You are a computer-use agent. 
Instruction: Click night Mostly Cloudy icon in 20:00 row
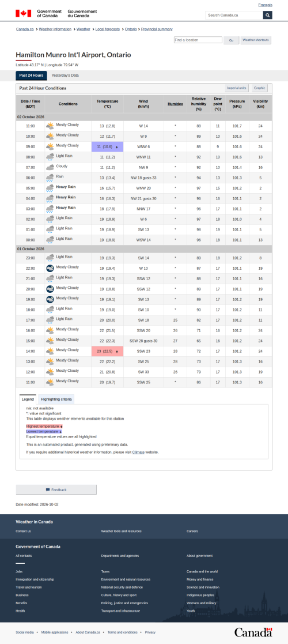tap(50, 289)
